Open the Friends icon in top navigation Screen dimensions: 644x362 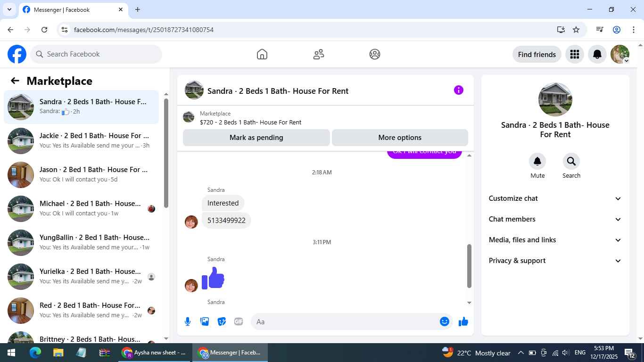click(x=319, y=54)
